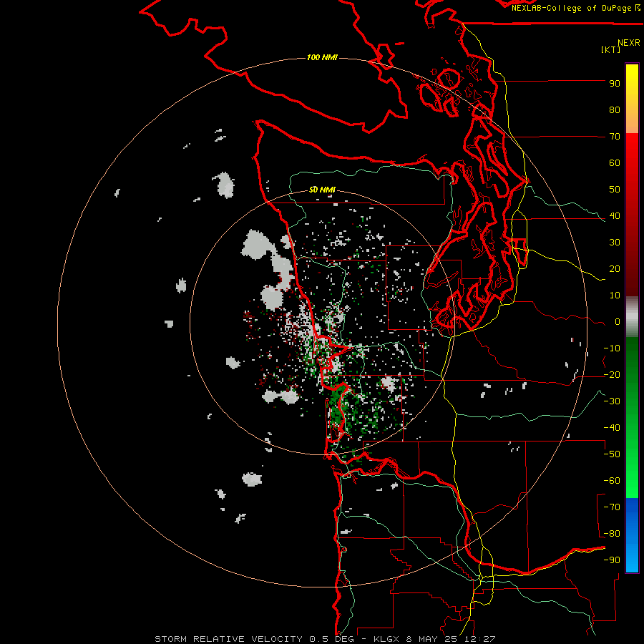This screenshot has width=644, height=644.
Task: Click the -50 value on velocity scale
Action: click(612, 454)
